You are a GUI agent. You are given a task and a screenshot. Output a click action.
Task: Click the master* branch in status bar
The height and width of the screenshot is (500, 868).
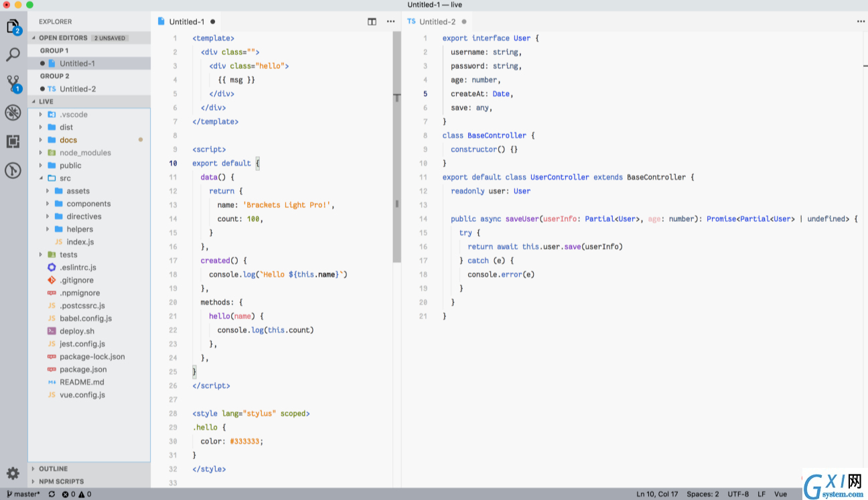[23, 495]
